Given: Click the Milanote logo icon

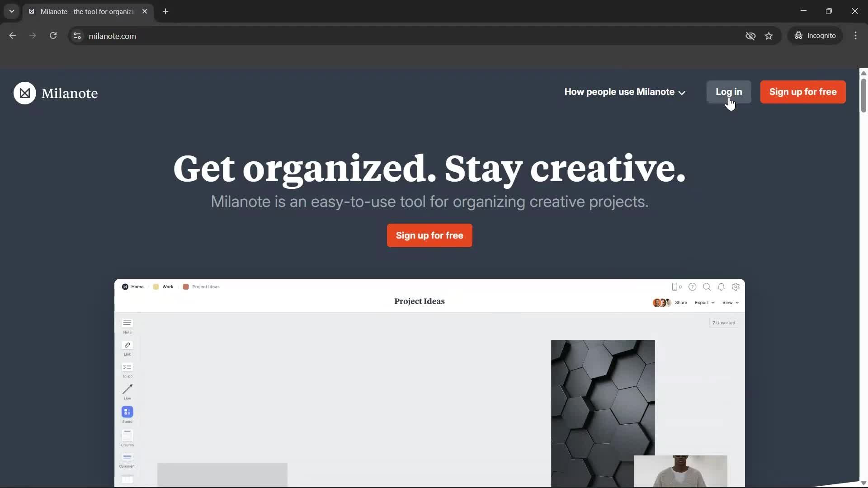Looking at the screenshot, I should pos(25,93).
